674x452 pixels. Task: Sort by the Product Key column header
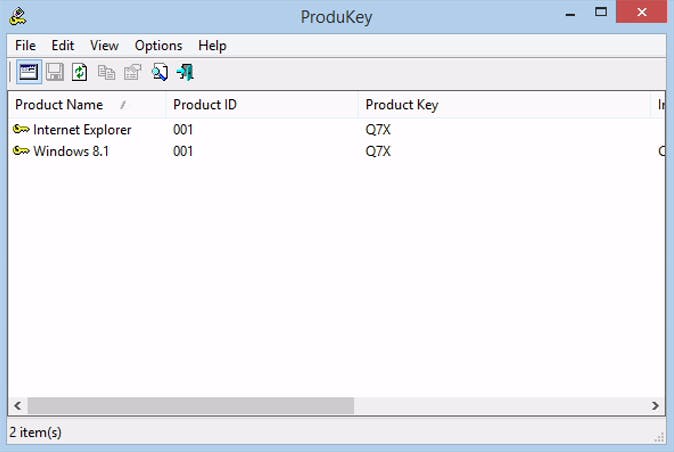[x=504, y=105]
